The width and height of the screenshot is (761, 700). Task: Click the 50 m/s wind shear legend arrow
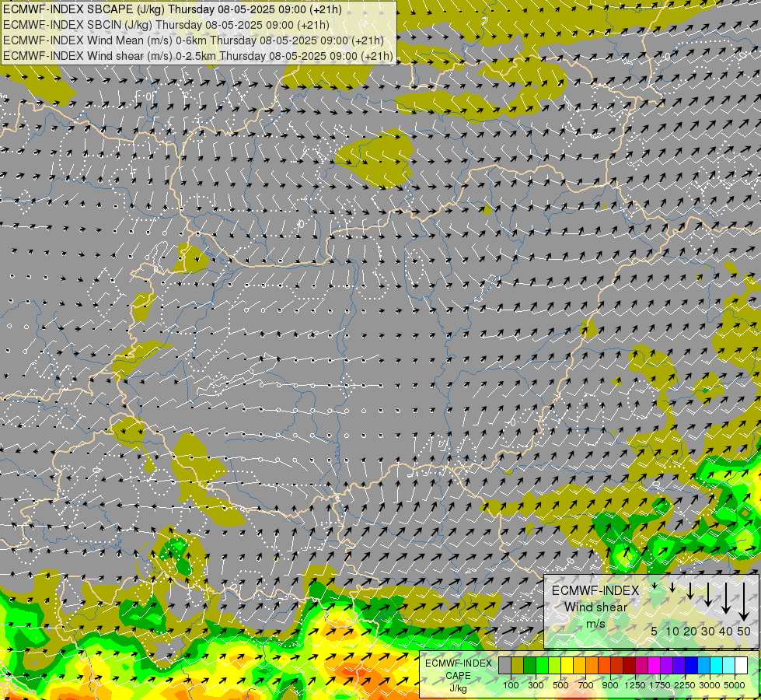pyautogui.click(x=744, y=601)
